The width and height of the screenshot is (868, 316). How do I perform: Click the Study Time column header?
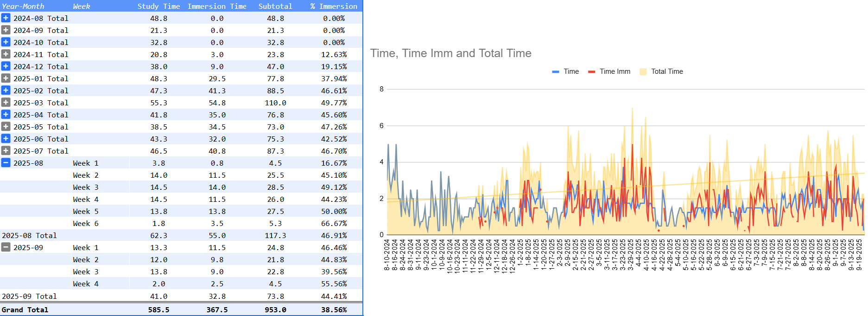pos(158,6)
